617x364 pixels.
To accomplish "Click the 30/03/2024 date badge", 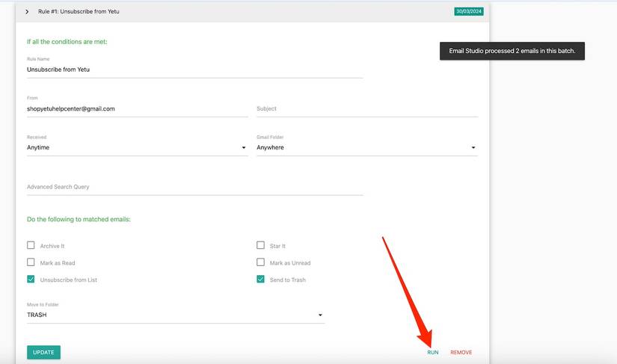I will coord(468,11).
